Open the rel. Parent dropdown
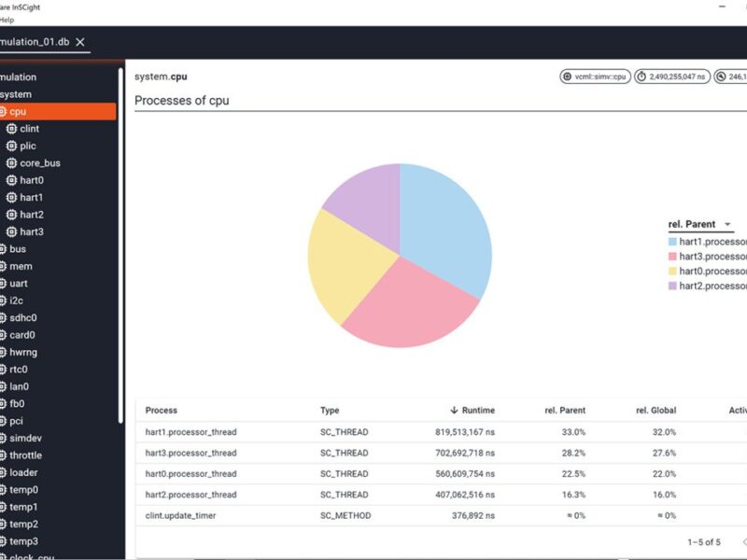The image size is (747, 560). (x=727, y=225)
